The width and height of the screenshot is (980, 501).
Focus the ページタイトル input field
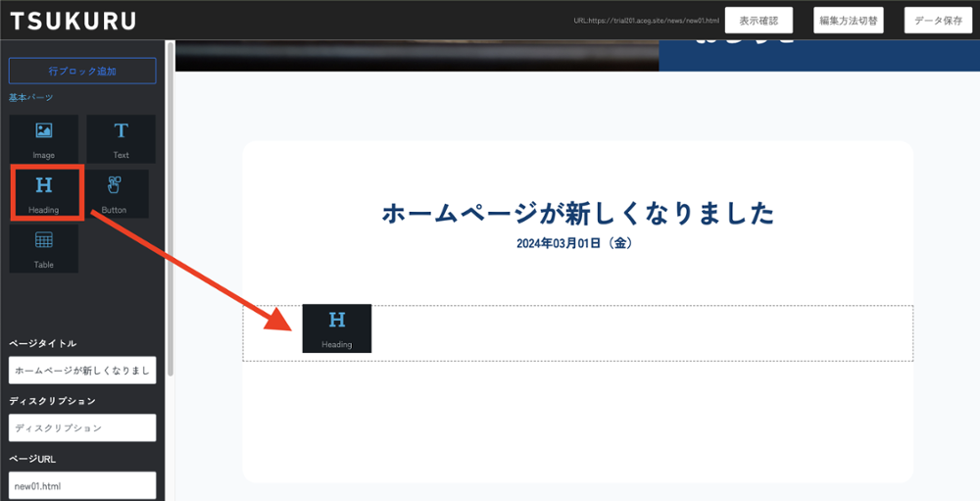(x=82, y=371)
